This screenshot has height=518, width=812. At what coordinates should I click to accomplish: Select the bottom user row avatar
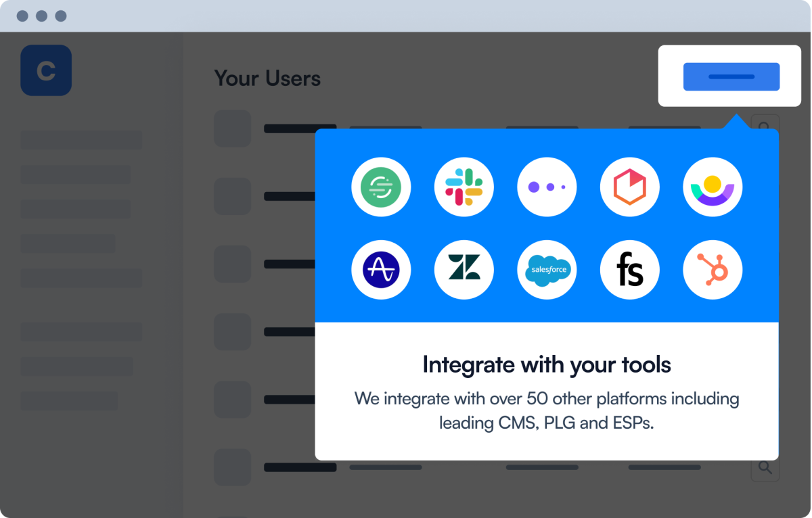click(x=233, y=467)
